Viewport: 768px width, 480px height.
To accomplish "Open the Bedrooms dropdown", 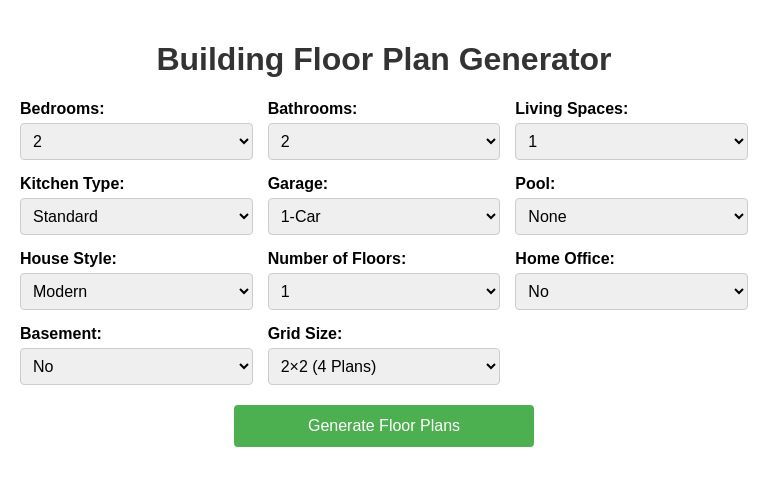I will click(136, 142).
